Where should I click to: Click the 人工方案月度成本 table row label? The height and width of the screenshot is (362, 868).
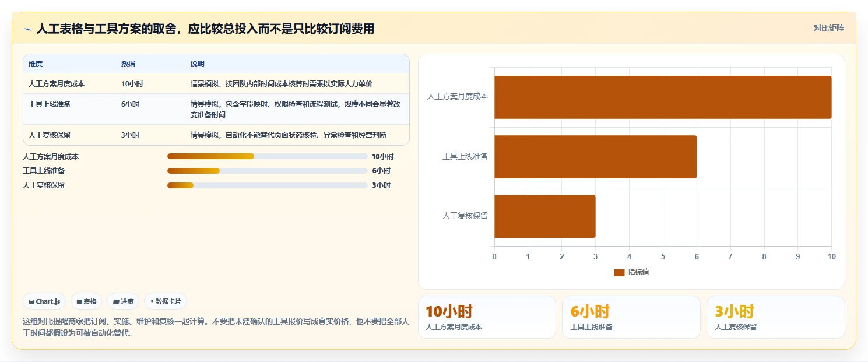pyautogui.click(x=57, y=83)
